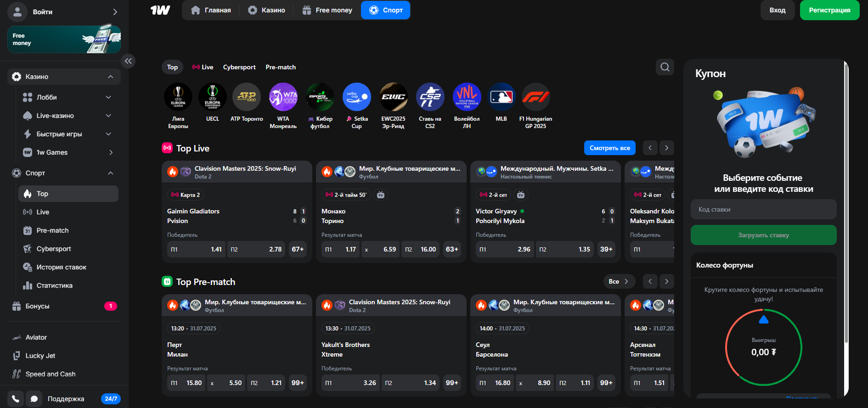The width and height of the screenshot is (868, 408).
Task: Switch to the Cybersport filter tab
Action: (x=239, y=67)
